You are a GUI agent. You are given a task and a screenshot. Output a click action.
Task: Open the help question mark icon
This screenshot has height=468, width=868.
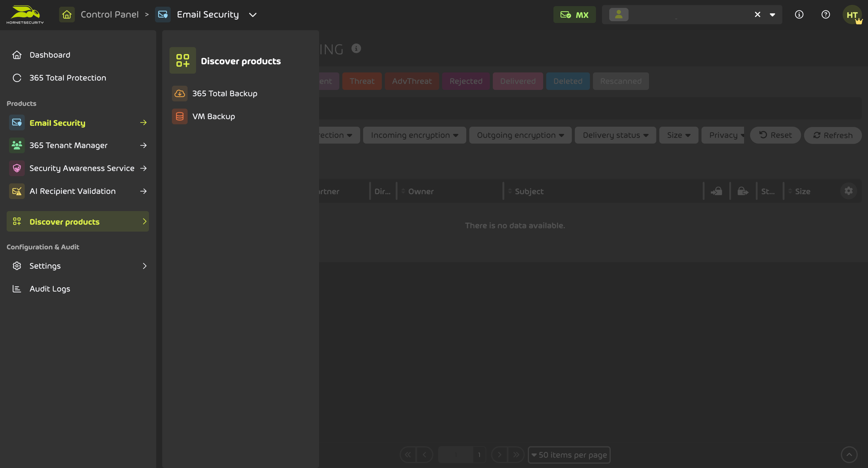click(826, 15)
